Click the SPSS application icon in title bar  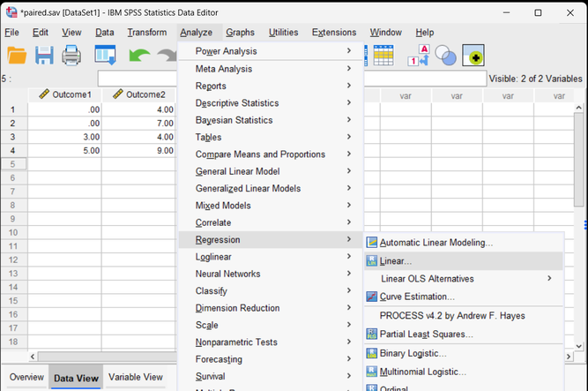pyautogui.click(x=11, y=12)
